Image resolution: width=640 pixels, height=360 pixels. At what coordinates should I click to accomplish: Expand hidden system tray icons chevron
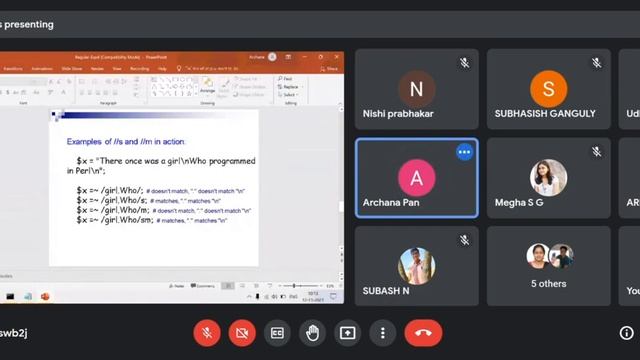pyautogui.click(x=249, y=297)
